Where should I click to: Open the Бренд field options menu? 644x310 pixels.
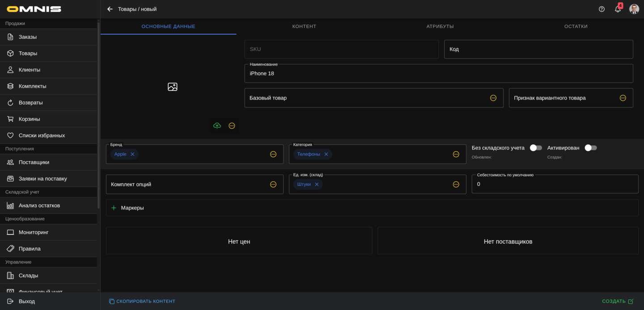point(273,154)
